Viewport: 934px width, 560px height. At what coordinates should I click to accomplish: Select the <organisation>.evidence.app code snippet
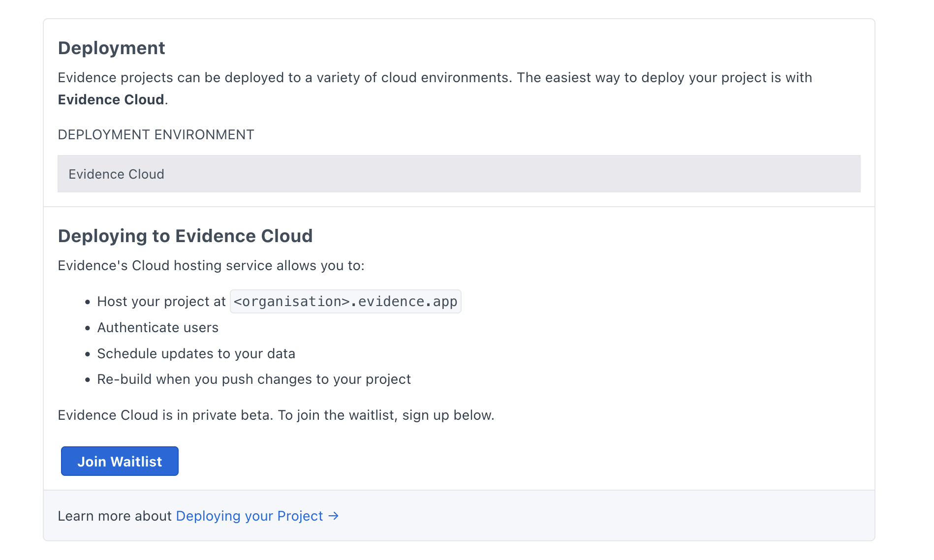[x=345, y=301]
